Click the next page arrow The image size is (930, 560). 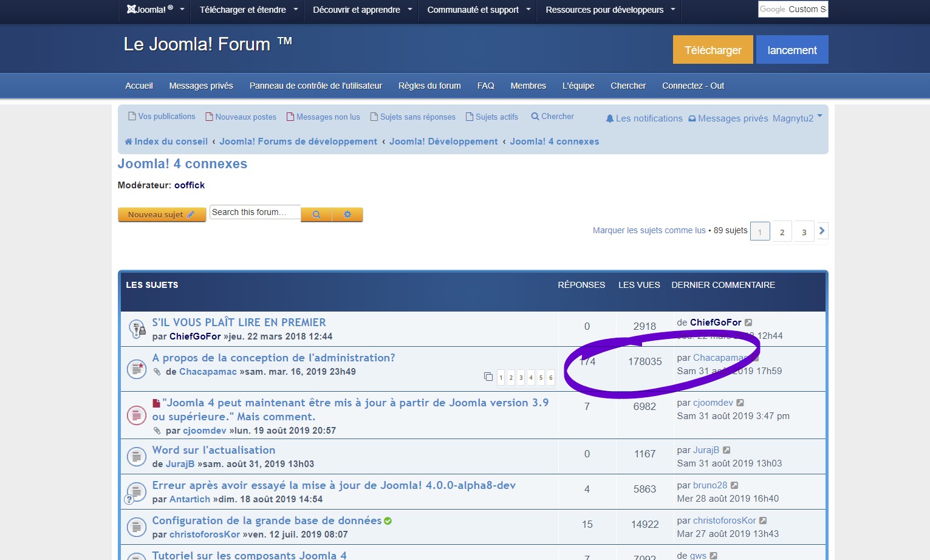822,231
